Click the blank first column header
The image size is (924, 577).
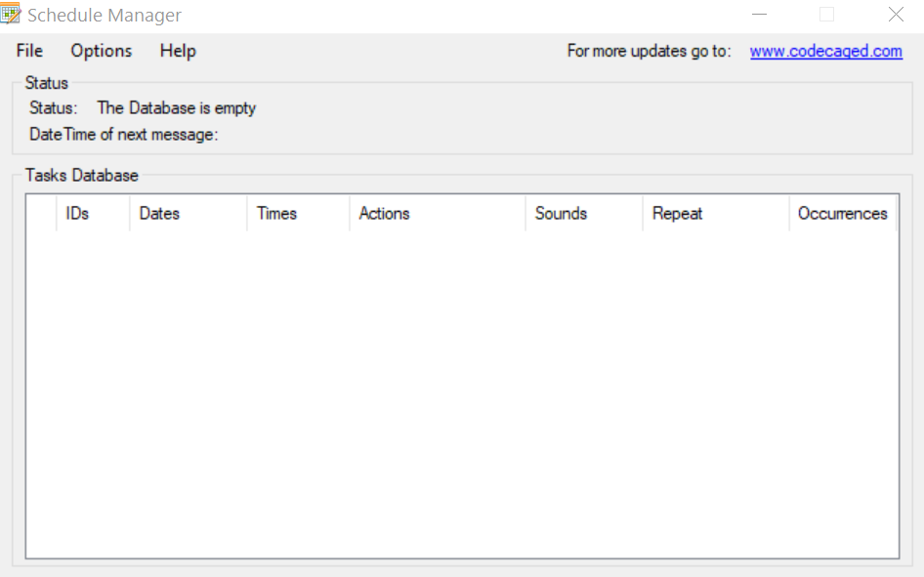(x=41, y=213)
